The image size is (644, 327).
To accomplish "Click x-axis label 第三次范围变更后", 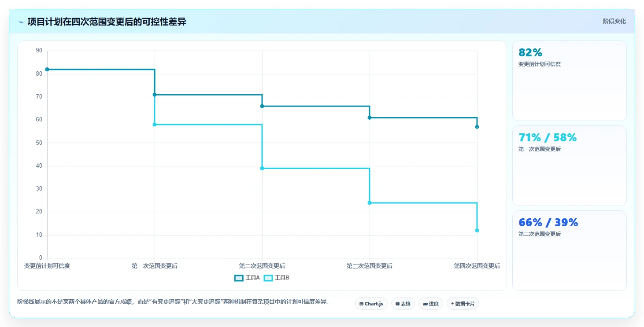I will (370, 266).
